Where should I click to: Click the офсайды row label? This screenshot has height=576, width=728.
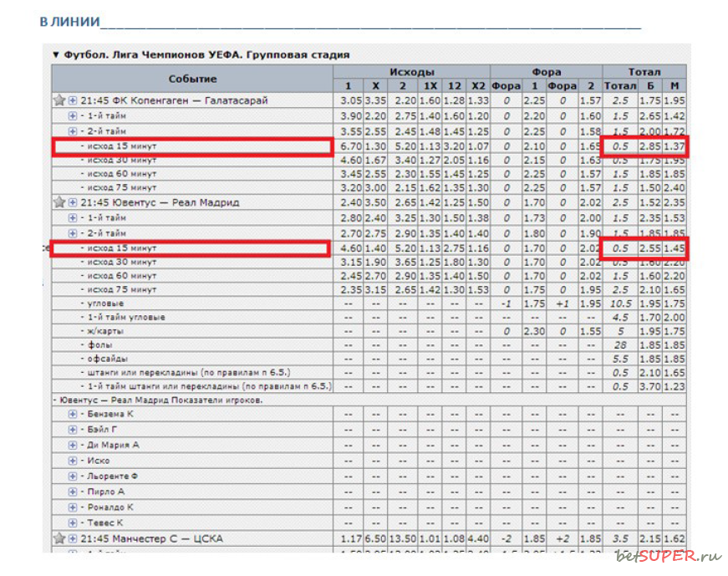[107, 359]
